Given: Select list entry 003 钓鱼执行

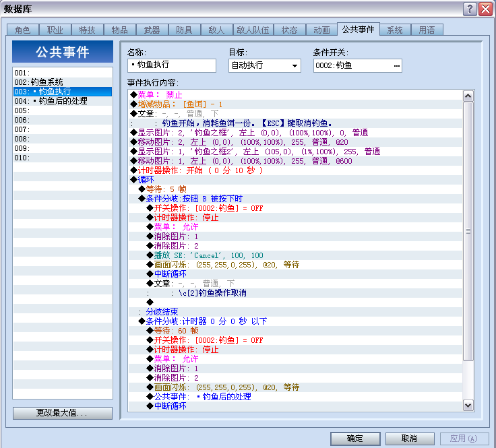Looking at the screenshot, I should point(63,92).
